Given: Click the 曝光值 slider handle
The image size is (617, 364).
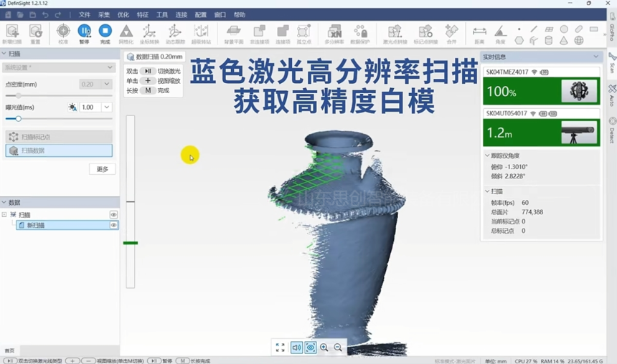Looking at the screenshot, I should click(18, 119).
